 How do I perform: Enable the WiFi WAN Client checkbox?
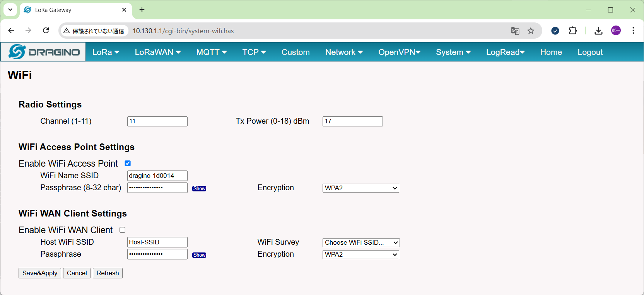[x=123, y=230]
